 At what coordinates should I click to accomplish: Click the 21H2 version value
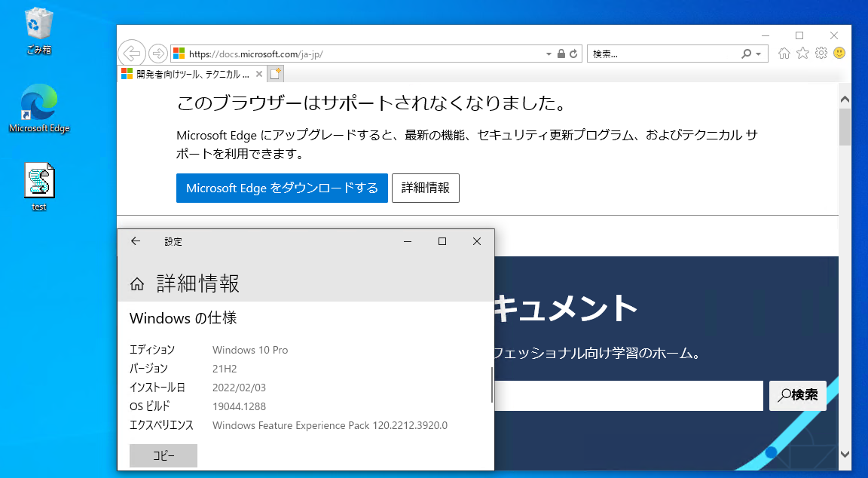225,369
